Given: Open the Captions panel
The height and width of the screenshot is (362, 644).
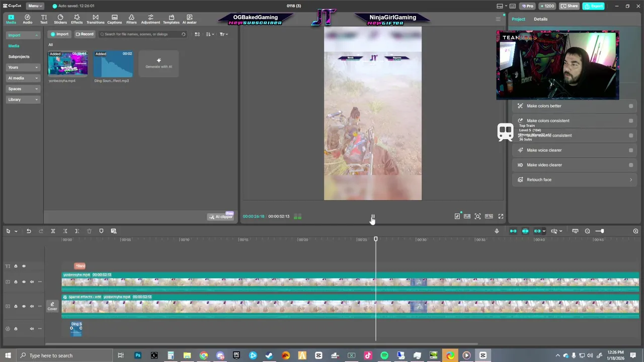Looking at the screenshot, I should (x=114, y=19).
